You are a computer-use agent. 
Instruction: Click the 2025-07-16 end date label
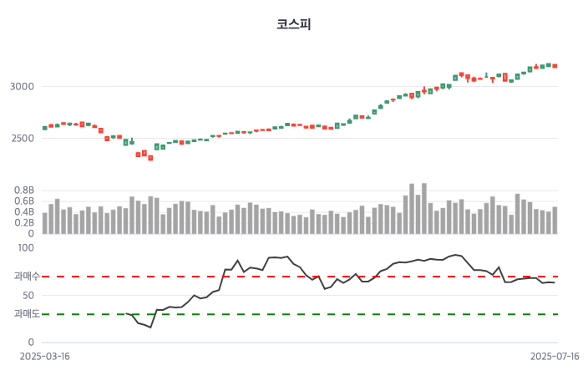tap(555, 356)
